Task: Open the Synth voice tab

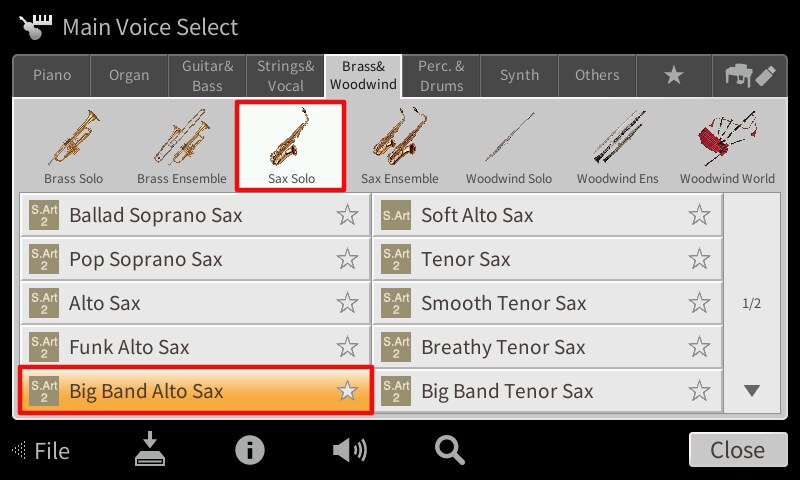Action: pyautogui.click(x=519, y=75)
